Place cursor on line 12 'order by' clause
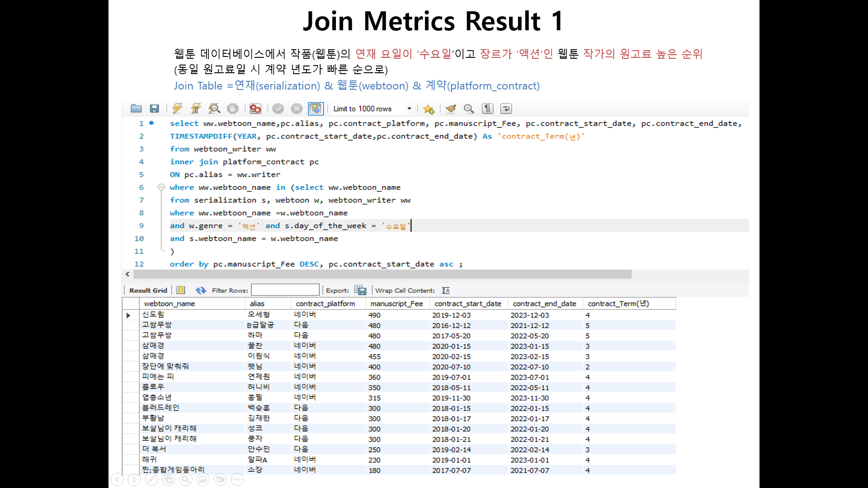 189,264
